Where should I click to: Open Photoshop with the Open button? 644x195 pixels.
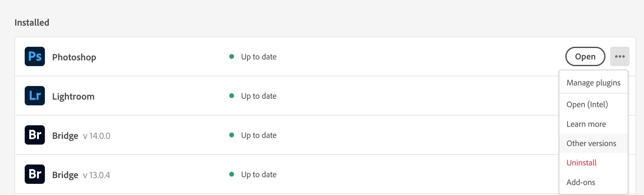coord(585,56)
